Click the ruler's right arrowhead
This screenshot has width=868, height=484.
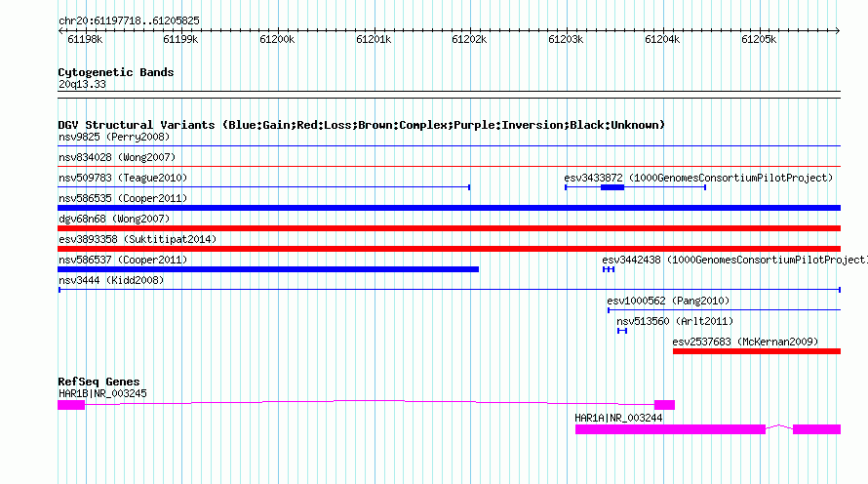[837, 31]
